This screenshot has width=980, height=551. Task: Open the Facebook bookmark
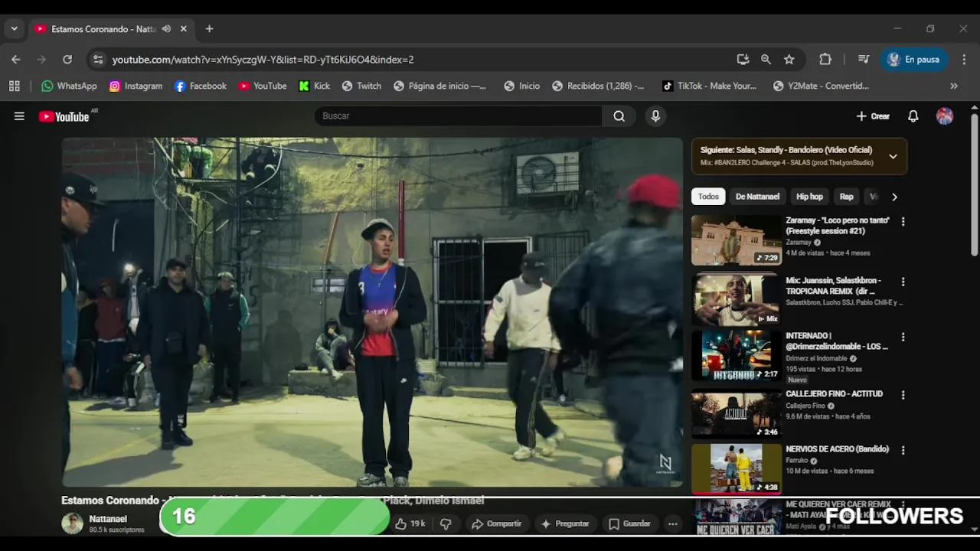tap(201, 86)
